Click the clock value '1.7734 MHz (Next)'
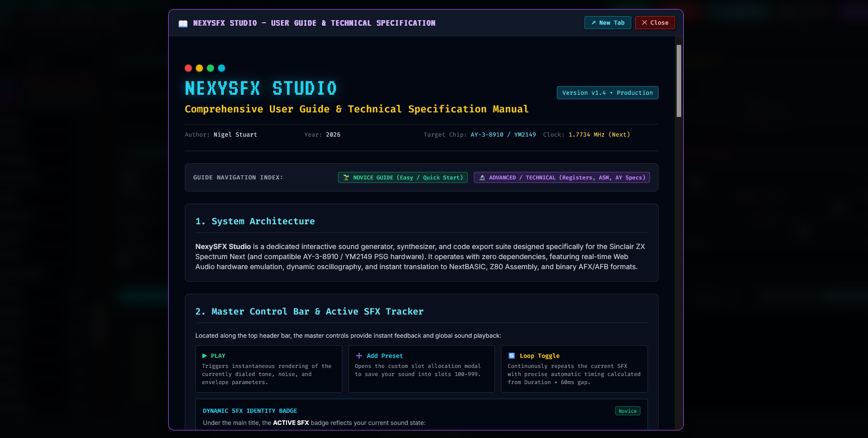The width and height of the screenshot is (868, 438). coord(599,135)
